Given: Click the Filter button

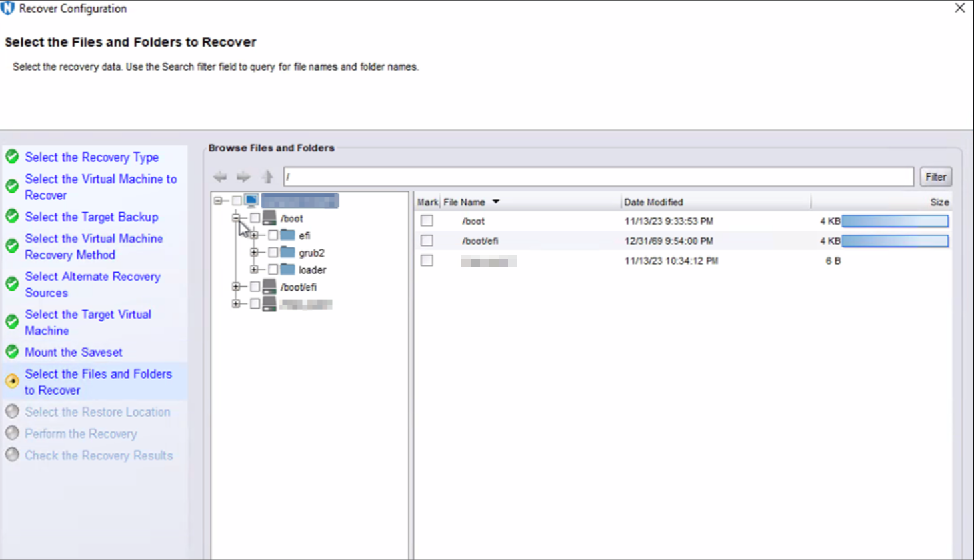Looking at the screenshot, I should click(935, 177).
